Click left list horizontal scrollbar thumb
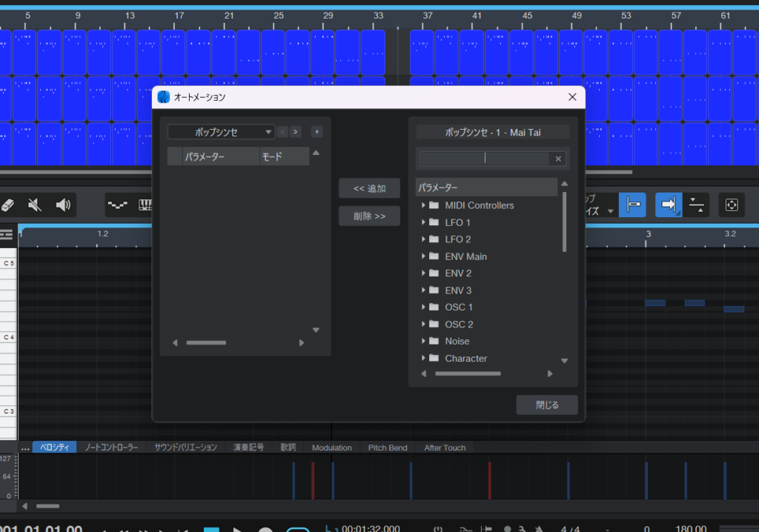Image resolution: width=759 pixels, height=532 pixels. [206, 343]
